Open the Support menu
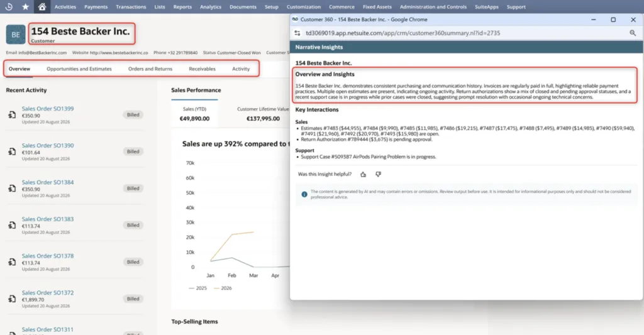 point(516,7)
